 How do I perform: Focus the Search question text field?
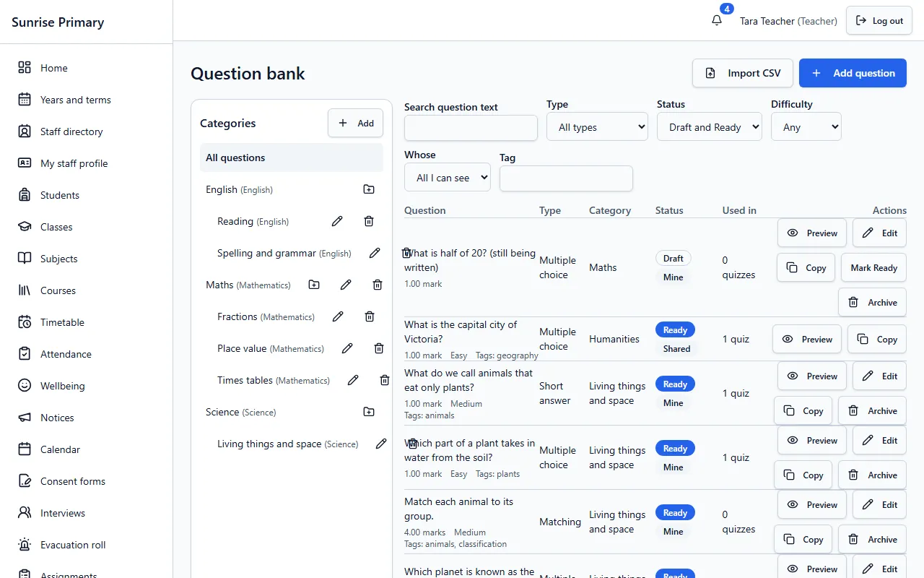click(x=471, y=128)
